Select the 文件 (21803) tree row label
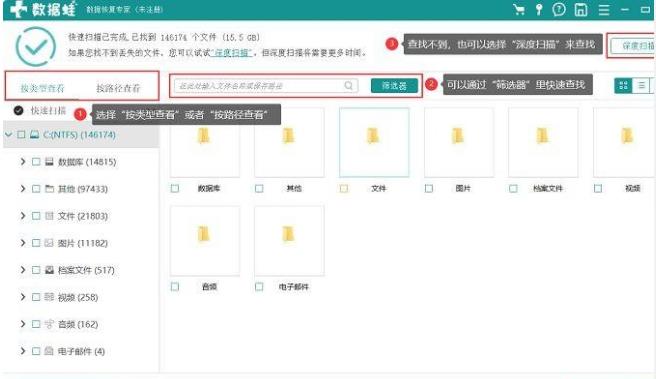Viewport: 656px width, 379px height. [x=82, y=216]
